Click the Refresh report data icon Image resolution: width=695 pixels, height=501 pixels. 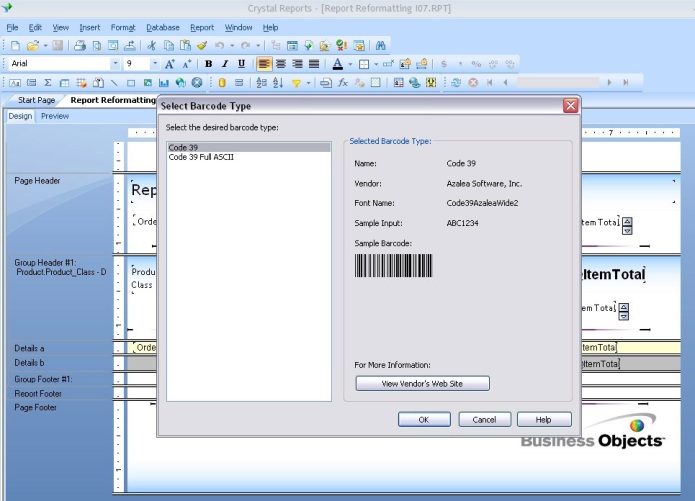[456, 83]
